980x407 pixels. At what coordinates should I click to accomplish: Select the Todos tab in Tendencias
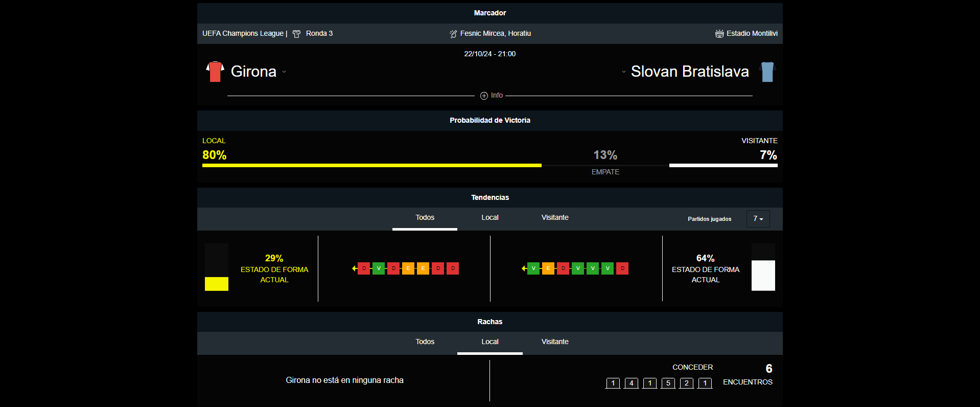point(425,218)
